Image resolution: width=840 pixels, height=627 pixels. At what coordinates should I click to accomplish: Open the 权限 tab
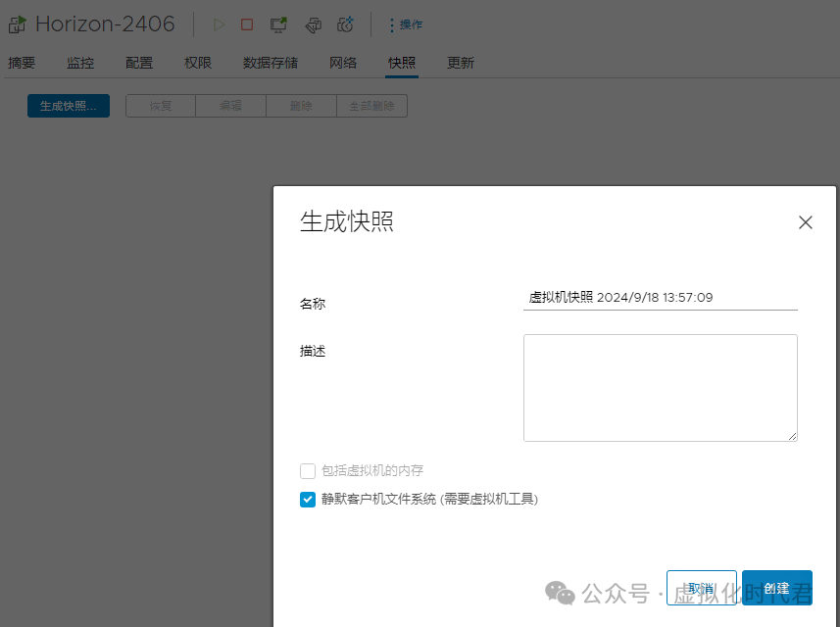[198, 63]
